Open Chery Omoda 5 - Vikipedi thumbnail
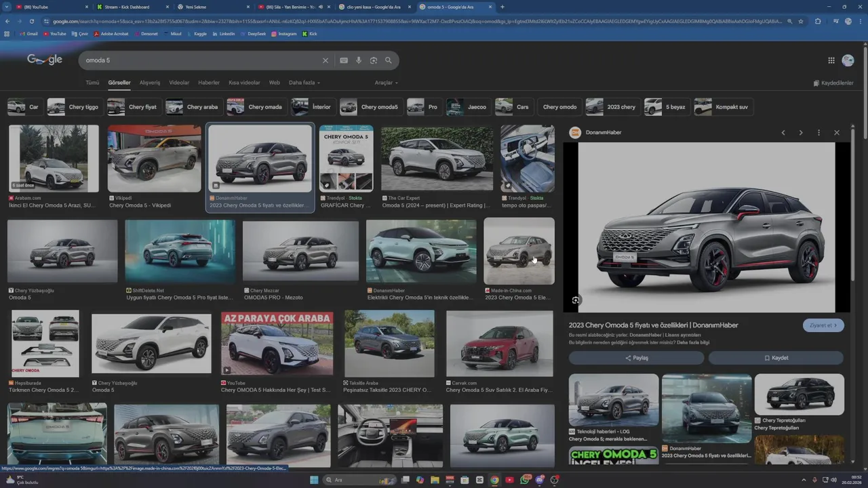This screenshot has width=868, height=488. pyautogui.click(x=154, y=159)
